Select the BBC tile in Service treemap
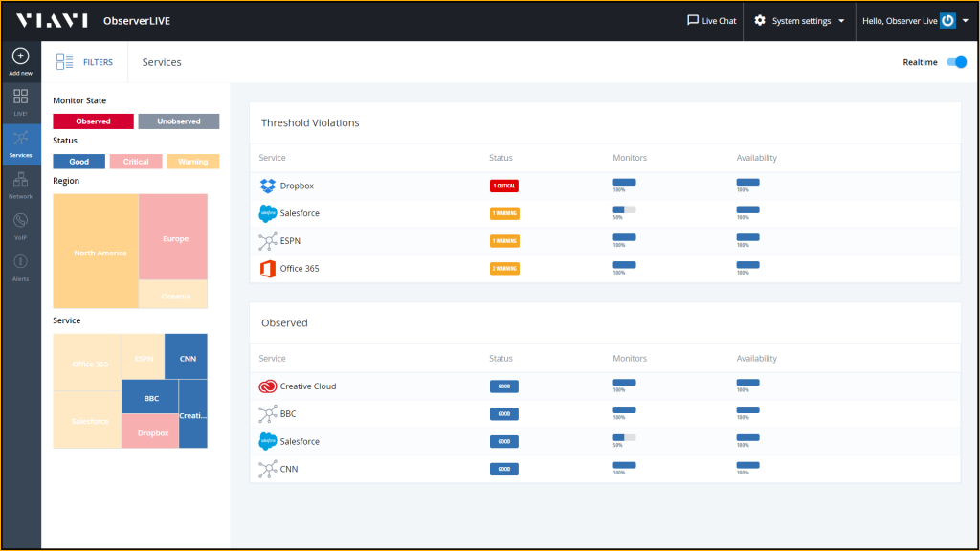The height and width of the screenshot is (551, 980). tap(150, 397)
